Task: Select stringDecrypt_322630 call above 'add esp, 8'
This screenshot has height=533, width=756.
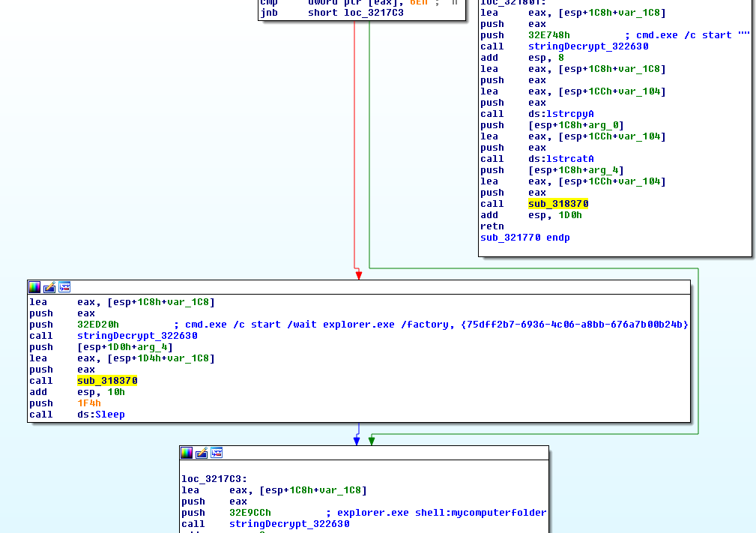Action: 588,46
